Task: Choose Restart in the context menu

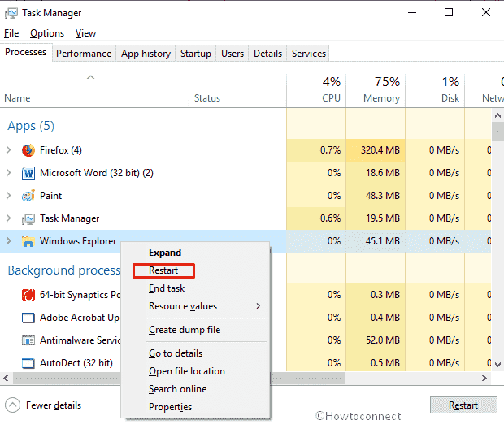Action: 163,270
